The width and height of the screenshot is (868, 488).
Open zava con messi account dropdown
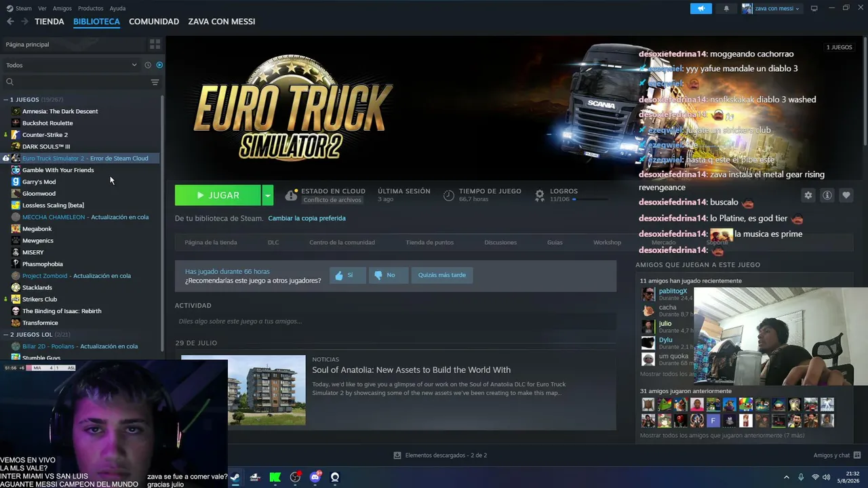(x=772, y=8)
